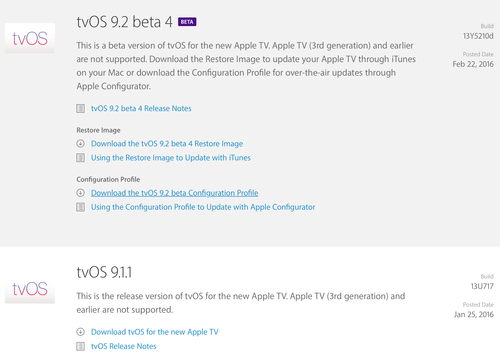Open Using the Restore Image to Update with iTunes
The image size is (500, 363).
coord(171,158)
